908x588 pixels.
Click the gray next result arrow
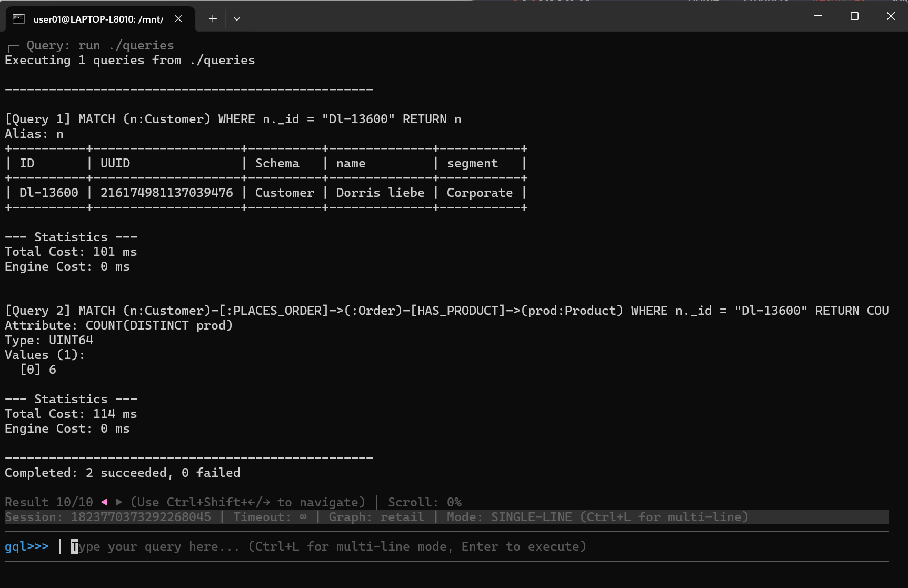[x=119, y=502]
